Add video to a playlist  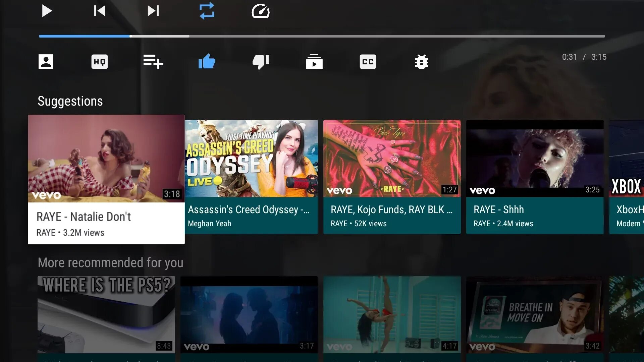click(x=153, y=62)
